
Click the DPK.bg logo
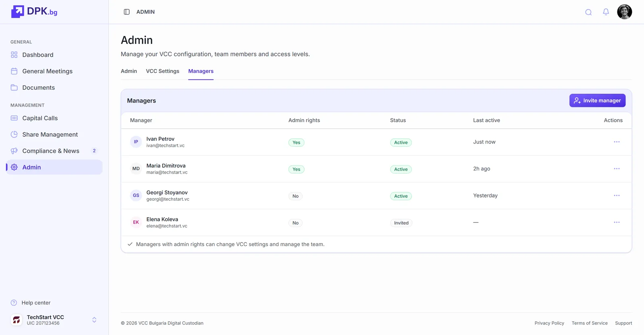click(x=34, y=12)
